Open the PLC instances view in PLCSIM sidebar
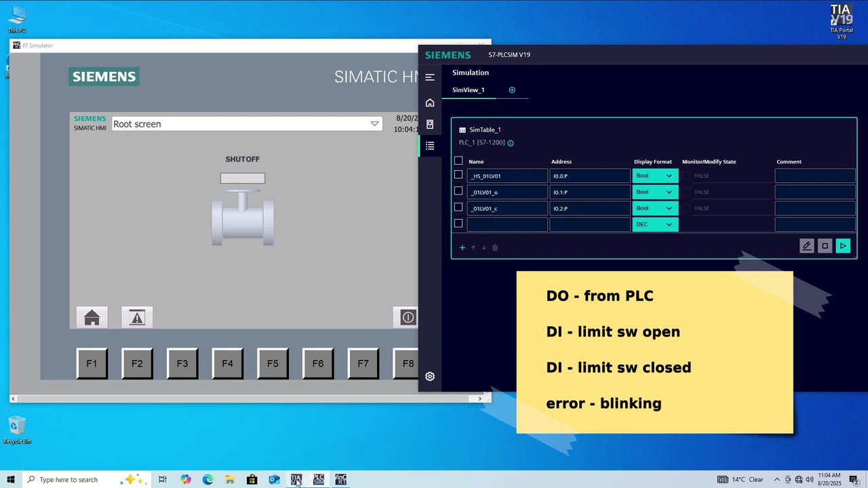Viewport: 868px width, 488px height. click(x=430, y=125)
